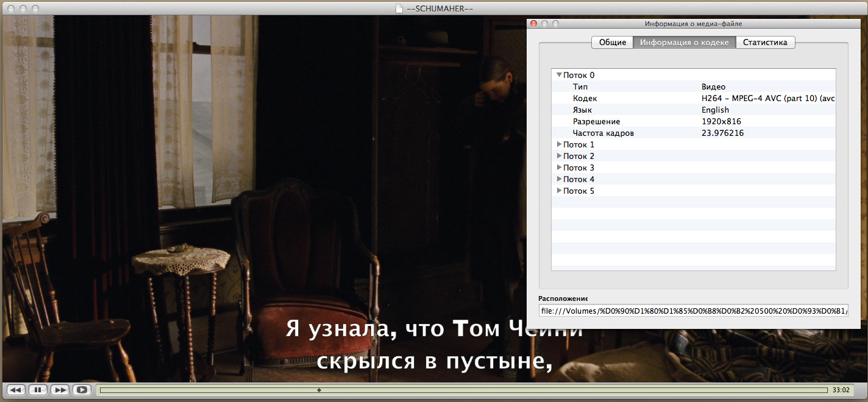The height and width of the screenshot is (402, 868).
Task: Expand the Поток 3 stream
Action: (x=559, y=167)
